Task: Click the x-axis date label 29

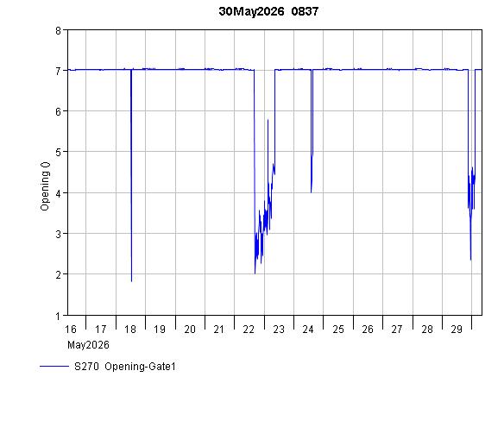Action: coord(457,330)
